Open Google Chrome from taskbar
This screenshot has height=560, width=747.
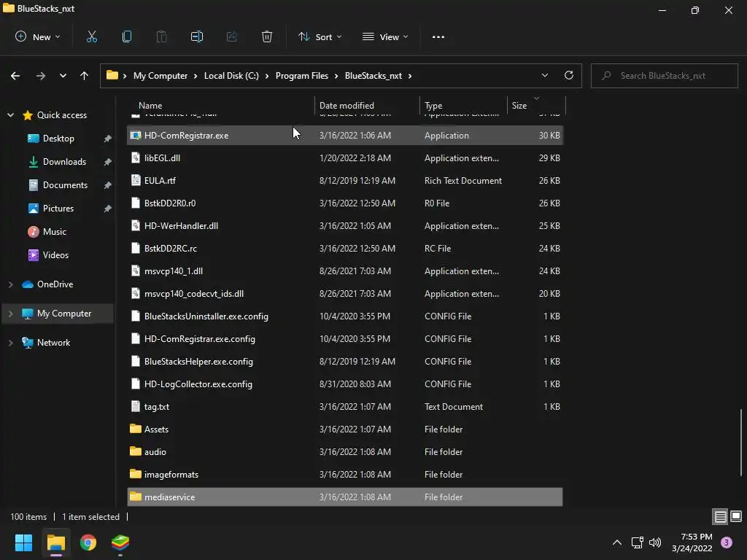[x=88, y=542]
